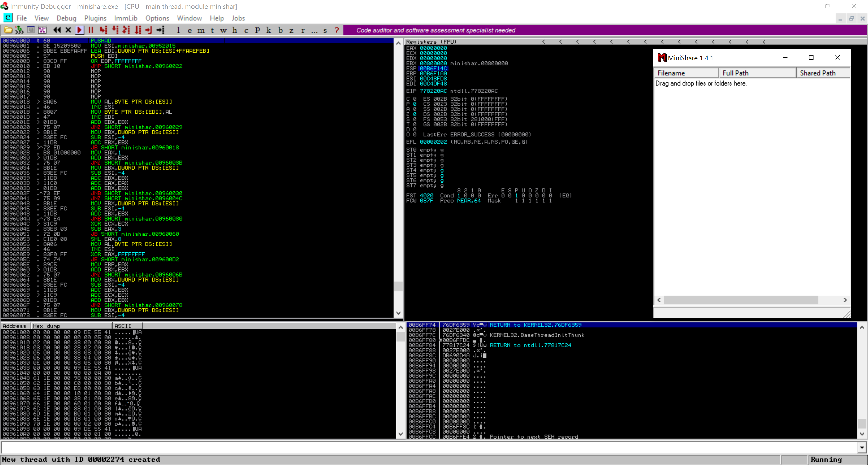Image resolution: width=868 pixels, height=465 pixels.
Task: Click the red question mark help icon
Action: [336, 30]
